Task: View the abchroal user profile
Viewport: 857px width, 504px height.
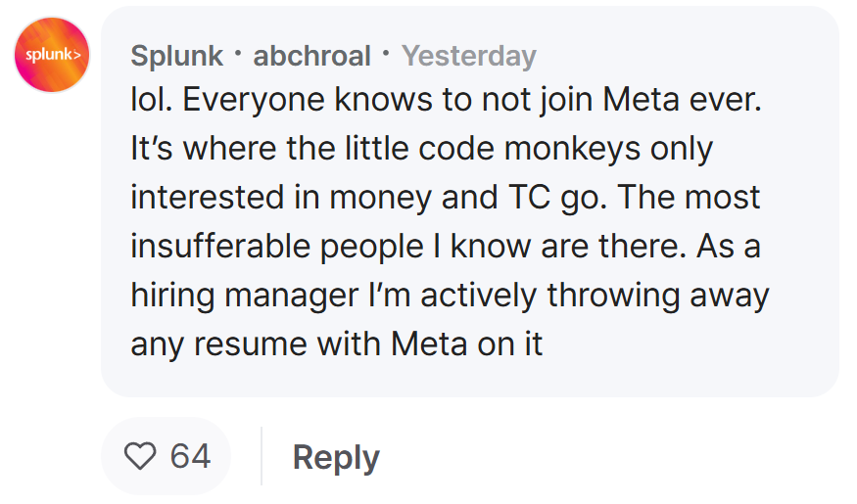Action: (x=312, y=55)
